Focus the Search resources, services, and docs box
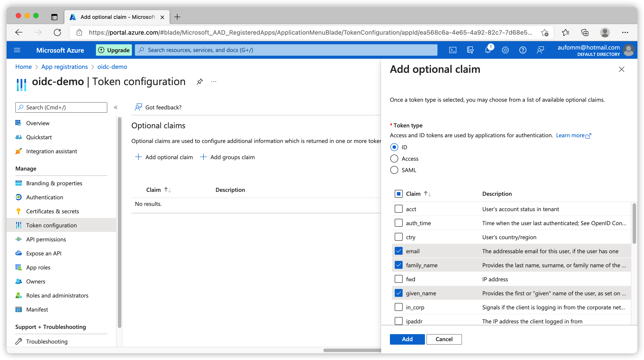The height and width of the screenshot is (360, 644). pos(286,50)
